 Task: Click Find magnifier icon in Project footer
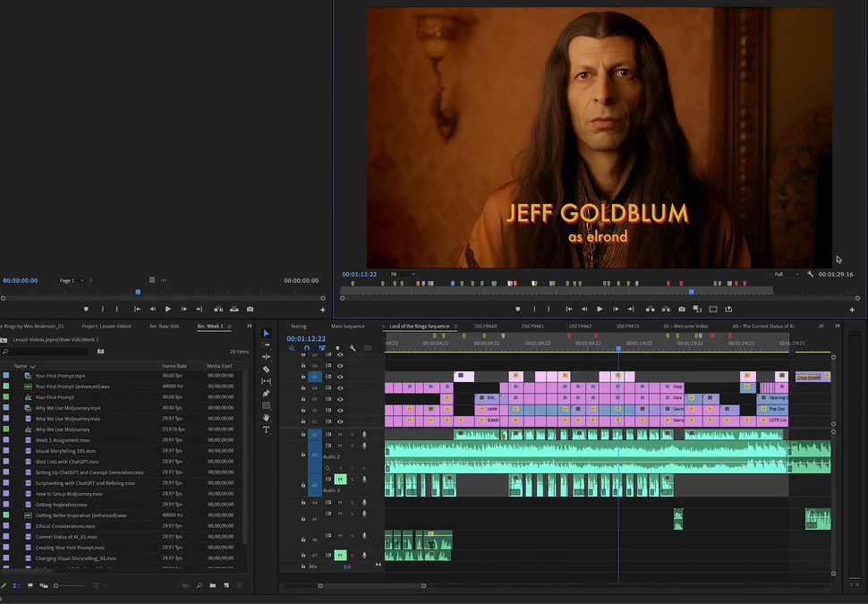coord(200,585)
